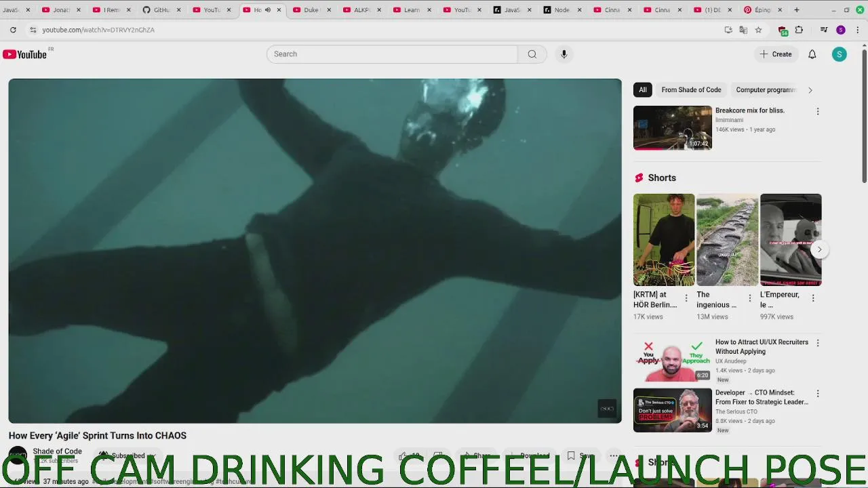Open The ingenious short thumbnail
The height and width of the screenshot is (488, 868).
(727, 240)
